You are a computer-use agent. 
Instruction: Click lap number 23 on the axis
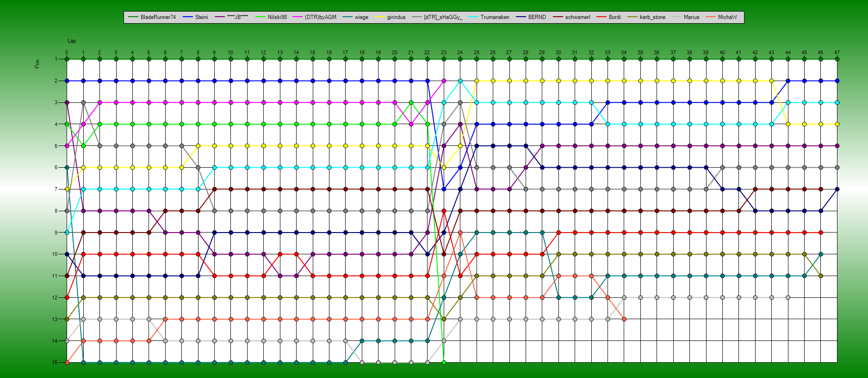coord(444,53)
